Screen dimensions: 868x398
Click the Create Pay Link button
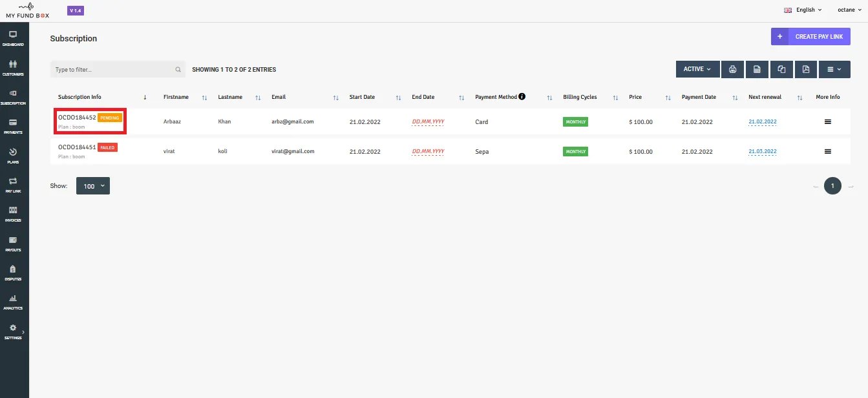(810, 37)
